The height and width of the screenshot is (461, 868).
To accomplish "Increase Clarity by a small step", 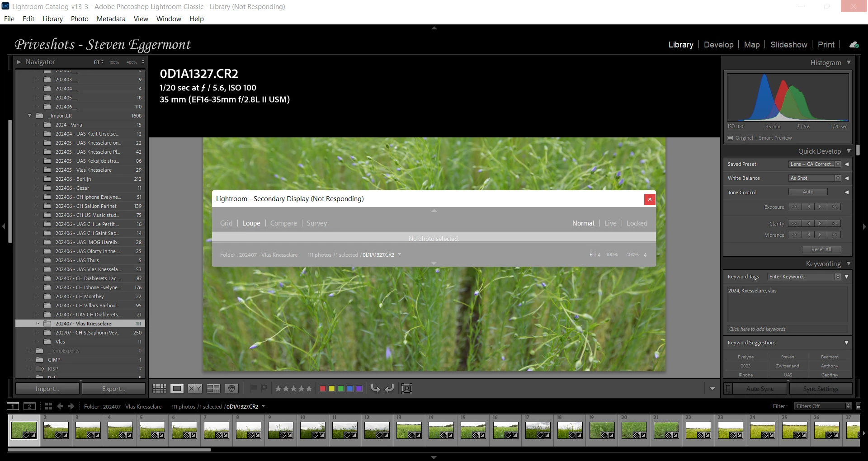I will coord(821,223).
